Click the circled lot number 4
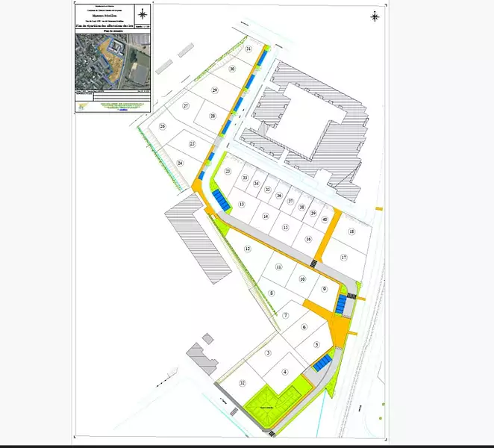 tap(284, 371)
